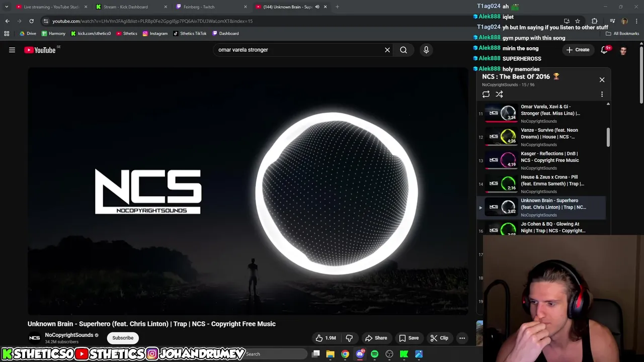Toggle shuffle playlist
Image resolution: width=644 pixels, height=362 pixels.
click(x=499, y=94)
